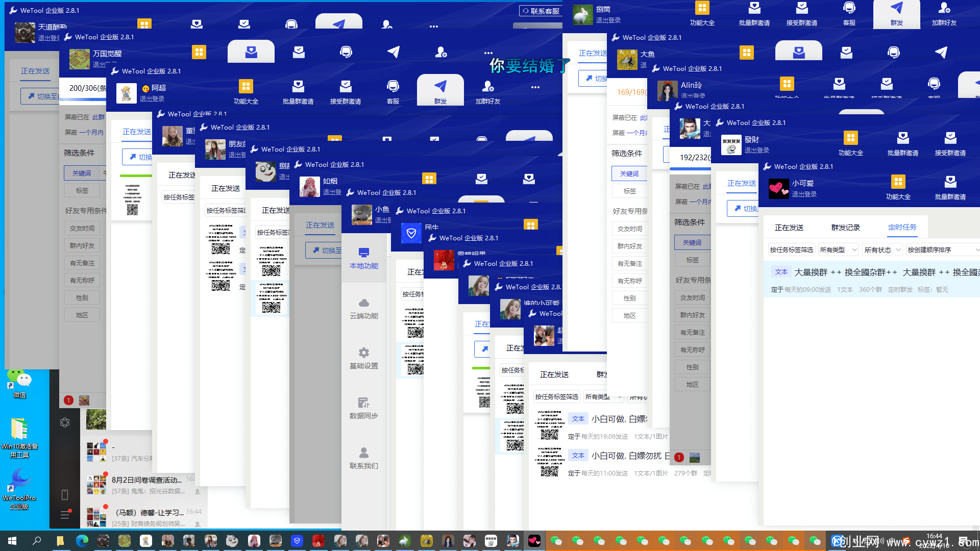
Task: Open 客服 icon in the 捌筒 window
Action: click(849, 14)
